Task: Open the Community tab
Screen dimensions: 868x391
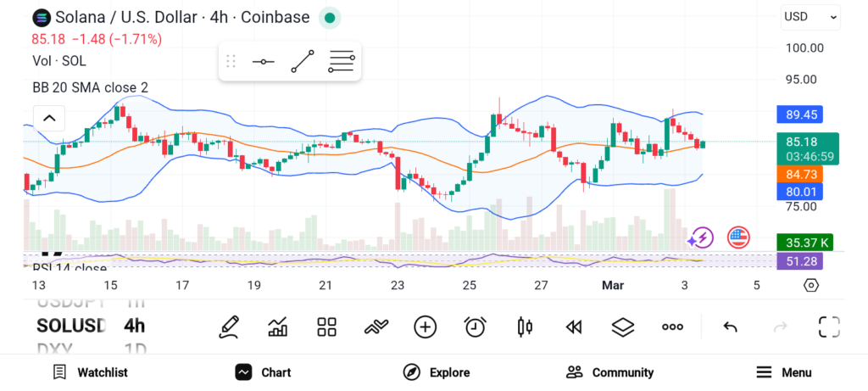Action: click(x=610, y=372)
